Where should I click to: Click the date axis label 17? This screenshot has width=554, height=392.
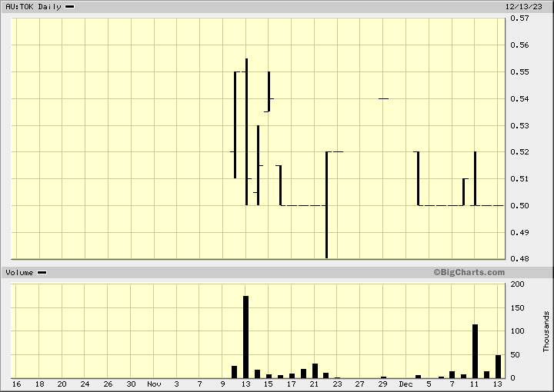click(291, 384)
